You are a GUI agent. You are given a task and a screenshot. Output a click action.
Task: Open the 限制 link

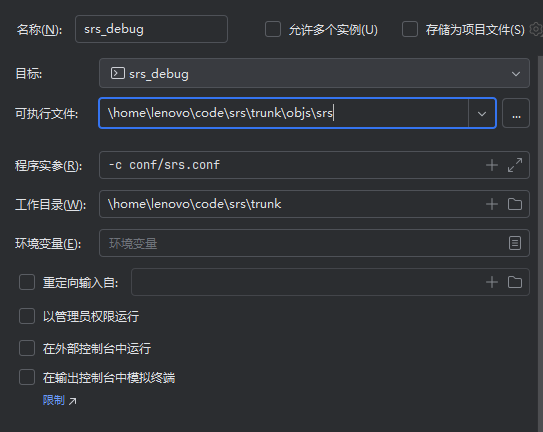pos(54,400)
